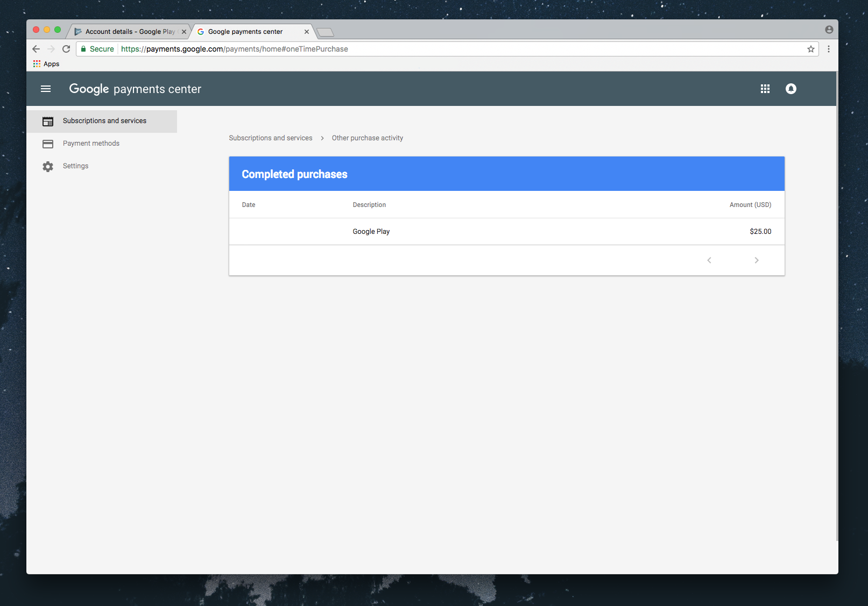Open the Apps bookmarks shortcut
The height and width of the screenshot is (606, 868).
point(46,63)
